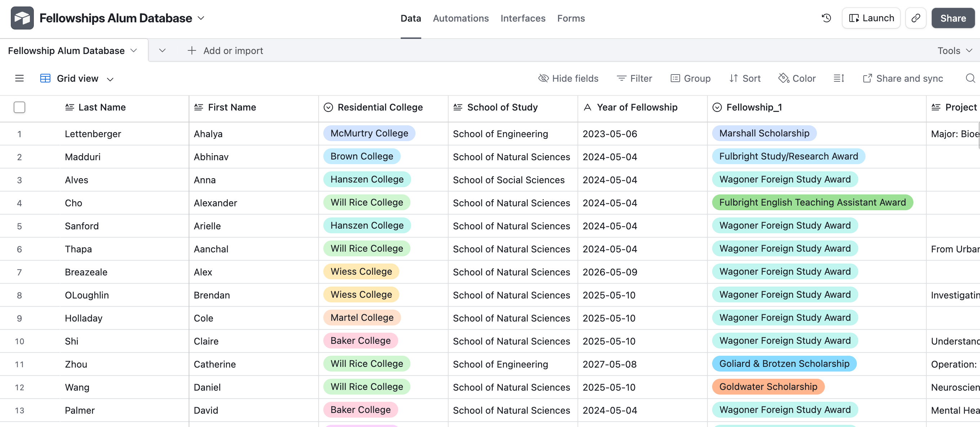Open row height icon in toolbar
Image resolution: width=980 pixels, height=427 pixels.
[x=839, y=78]
